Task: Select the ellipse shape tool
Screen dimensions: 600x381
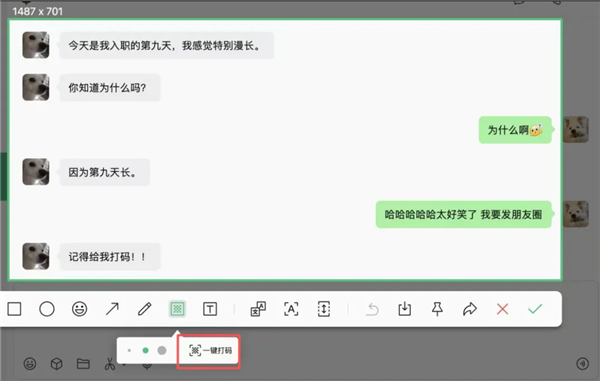Action: 47,309
